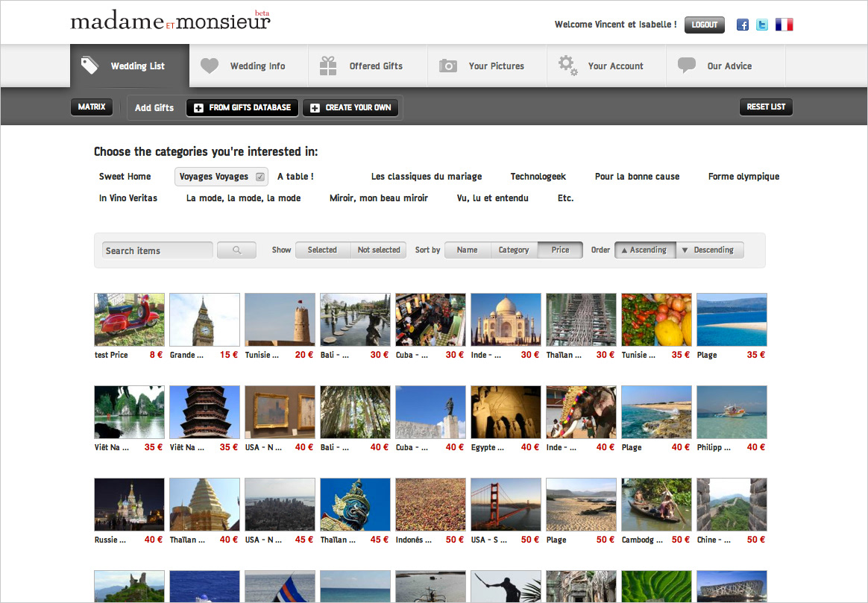Image resolution: width=868 pixels, height=603 pixels.
Task: Open the Twitter icon link
Action: coord(762,25)
